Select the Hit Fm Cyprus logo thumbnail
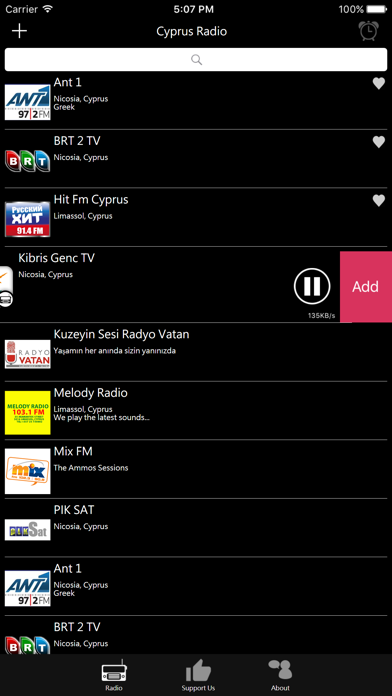Image resolution: width=392 pixels, height=696 pixels. pos(28,219)
